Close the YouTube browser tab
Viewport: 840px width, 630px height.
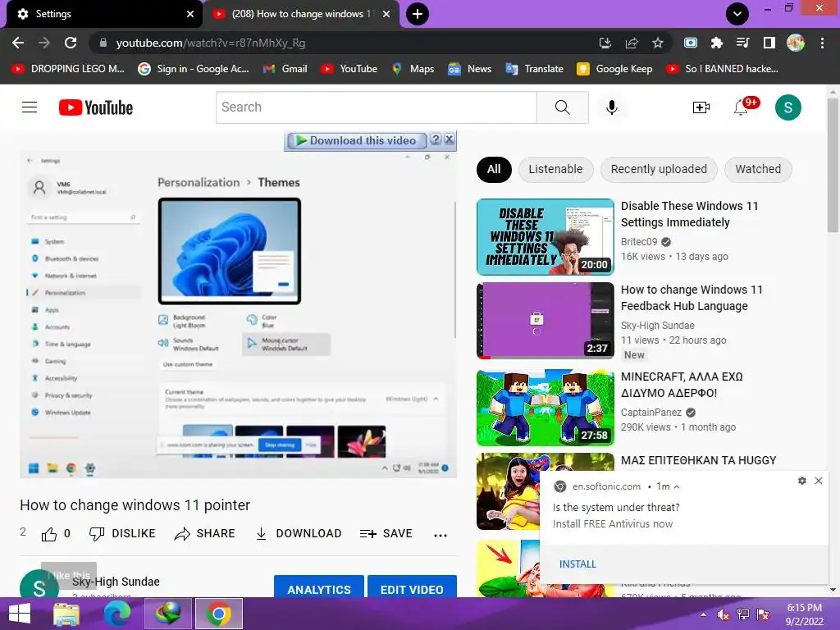tap(386, 14)
